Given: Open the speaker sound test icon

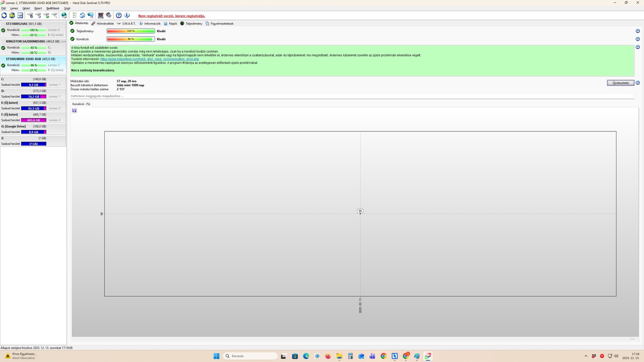Looking at the screenshot, I should click(x=109, y=15).
